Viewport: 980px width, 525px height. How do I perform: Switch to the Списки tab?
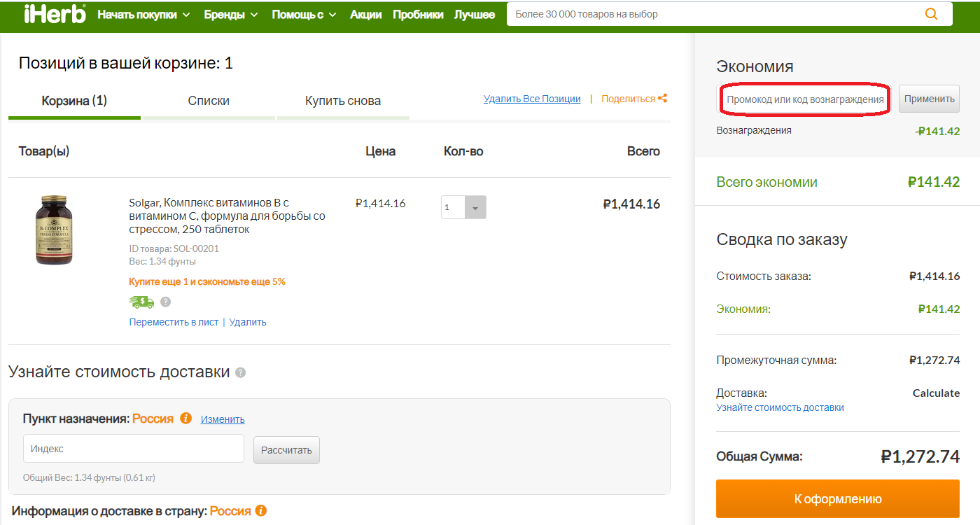click(209, 101)
